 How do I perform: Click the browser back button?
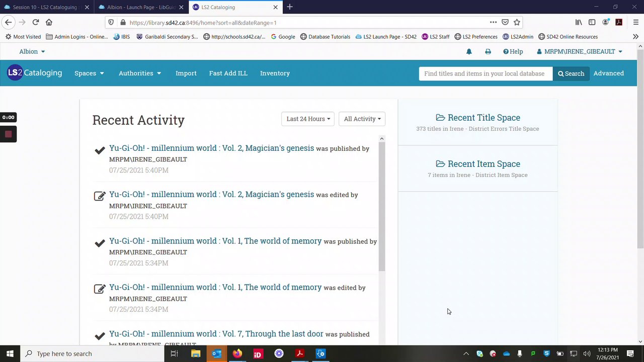click(8, 22)
